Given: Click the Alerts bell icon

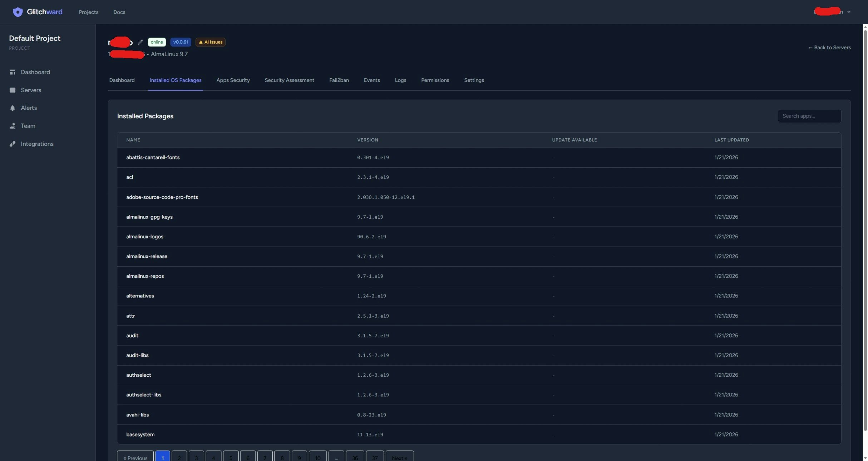Looking at the screenshot, I should [13, 108].
